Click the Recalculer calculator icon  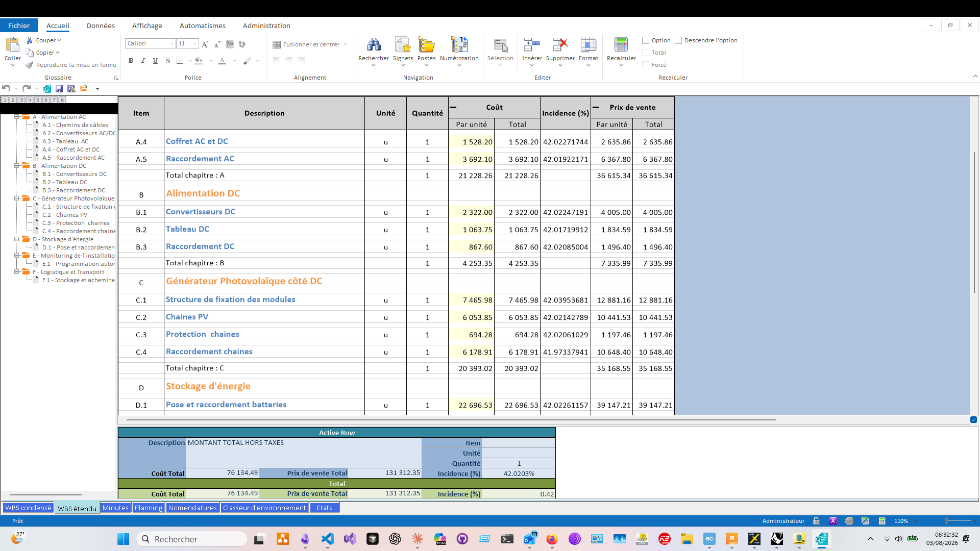point(621,45)
